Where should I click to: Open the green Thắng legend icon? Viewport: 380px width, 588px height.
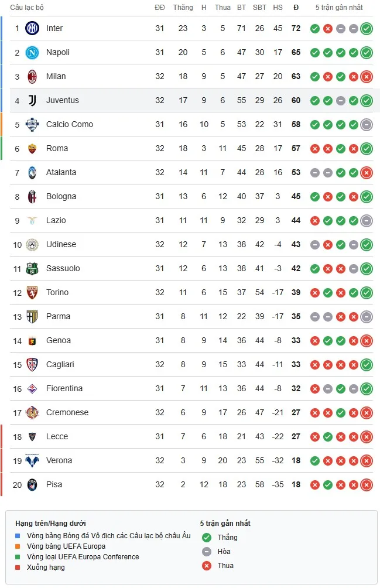(206, 537)
